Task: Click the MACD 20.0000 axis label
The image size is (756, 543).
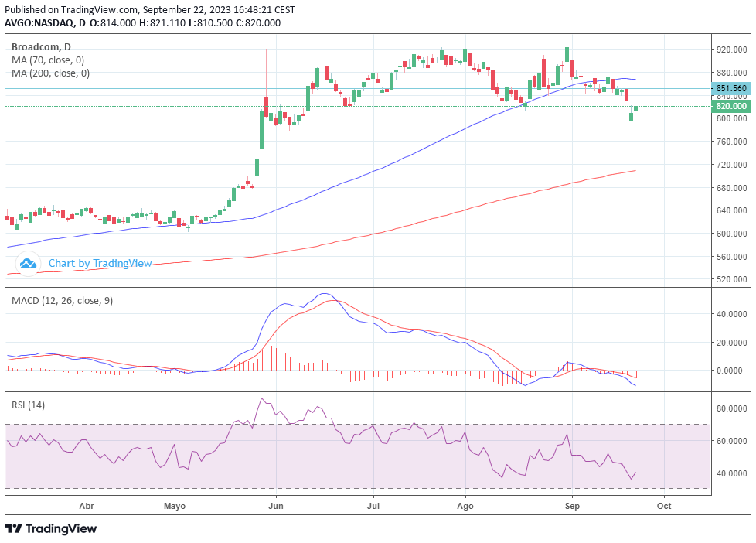Action: 732,343
